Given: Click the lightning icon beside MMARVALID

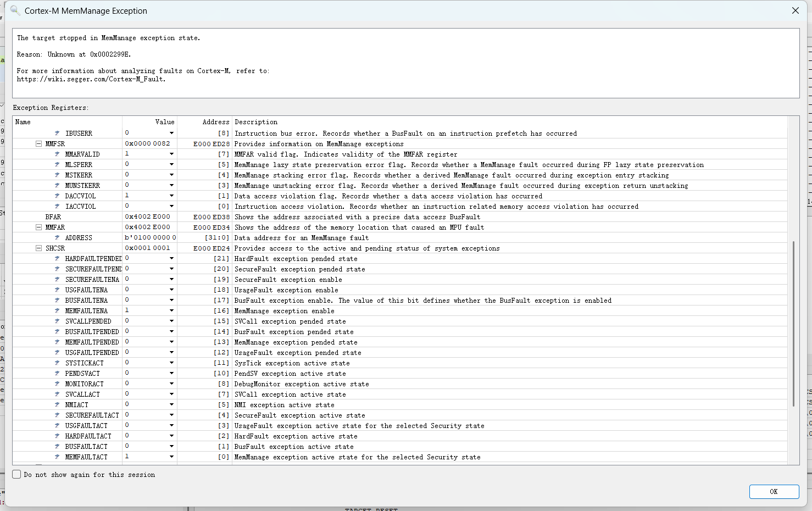Looking at the screenshot, I should (x=57, y=154).
